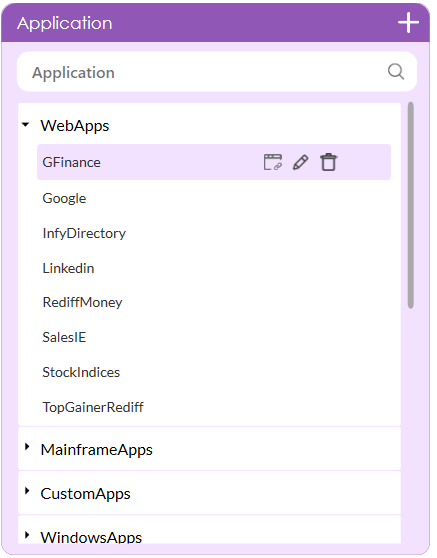
Task: Click the plus icon to add application
Action: 408,23
